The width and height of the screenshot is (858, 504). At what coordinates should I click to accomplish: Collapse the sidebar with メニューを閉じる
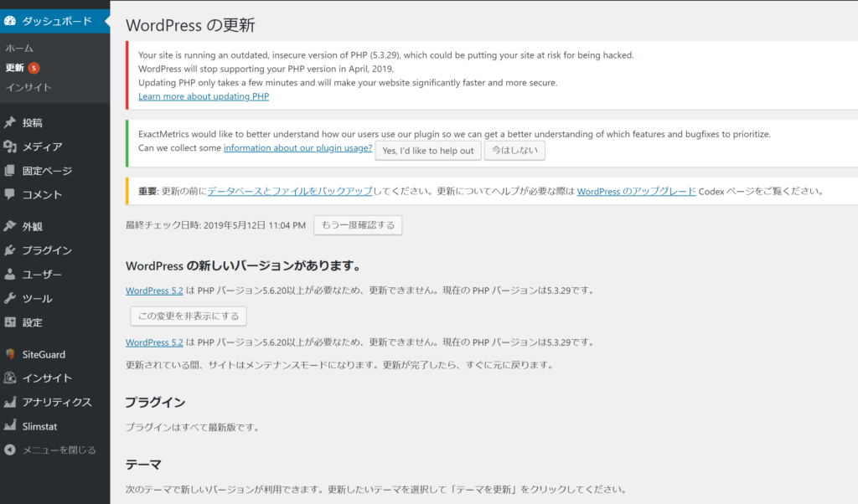pyautogui.click(x=50, y=450)
